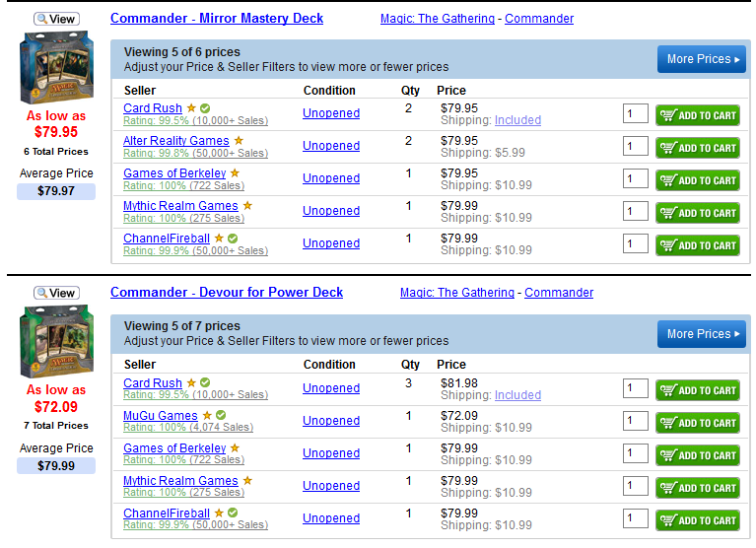Click Average Price $79.97 value
This screenshot has height=548, width=756.
point(56,191)
